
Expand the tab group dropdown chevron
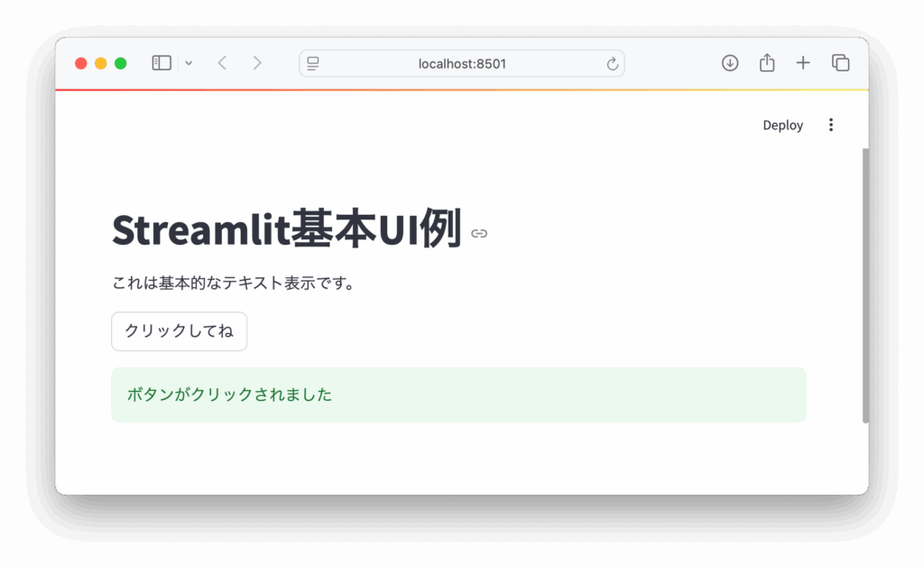pos(189,63)
